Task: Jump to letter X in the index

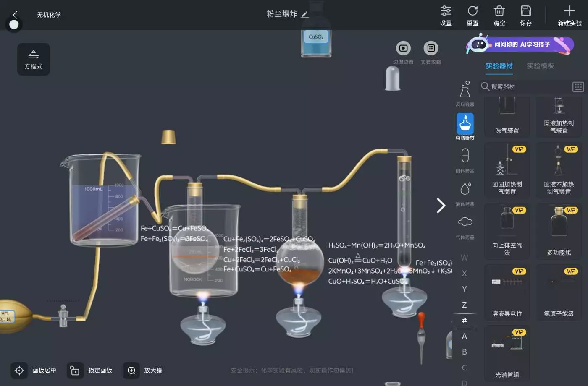Action: 464,273
